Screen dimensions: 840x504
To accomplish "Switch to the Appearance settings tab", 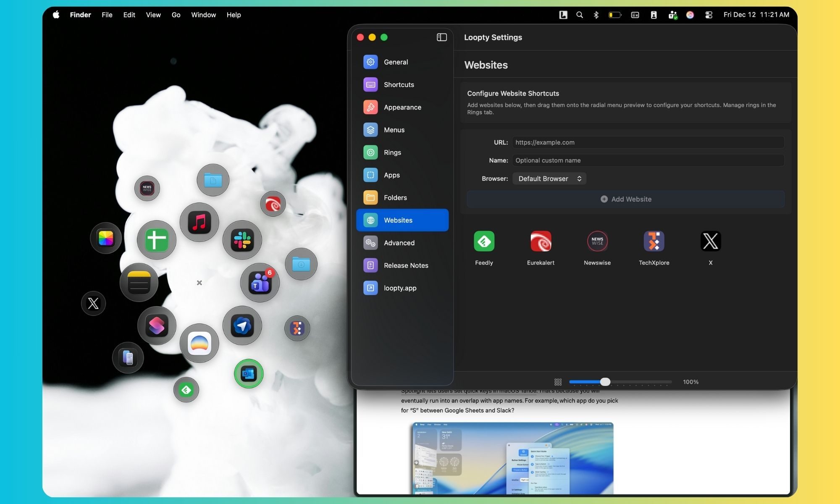I will 402,107.
